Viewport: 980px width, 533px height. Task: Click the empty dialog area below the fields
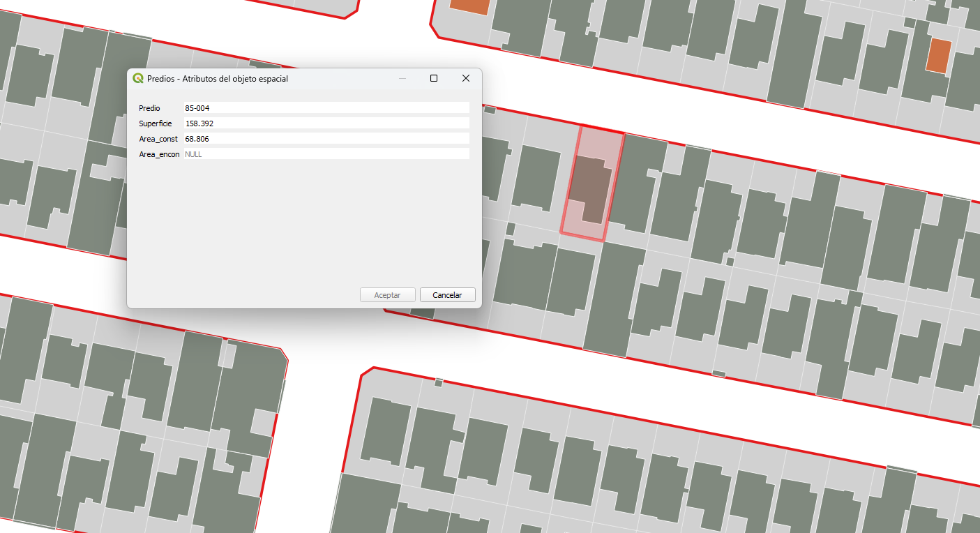[303, 223]
